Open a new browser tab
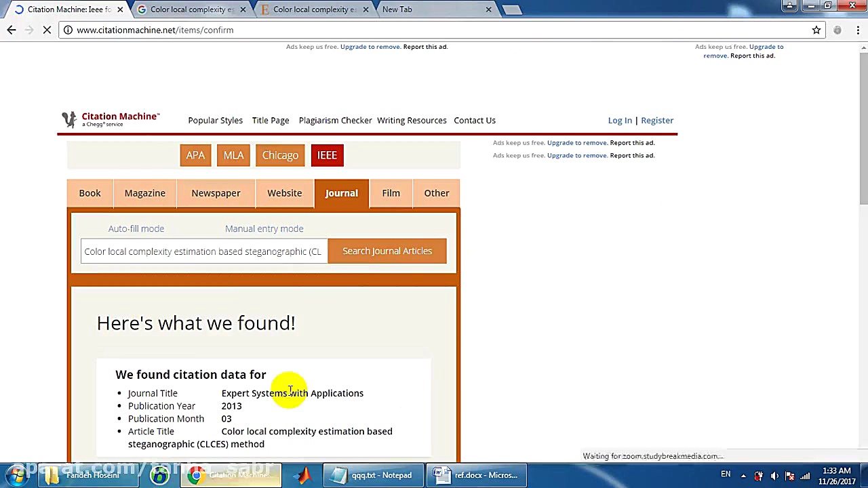Image resolution: width=868 pixels, height=488 pixels. [x=513, y=9]
